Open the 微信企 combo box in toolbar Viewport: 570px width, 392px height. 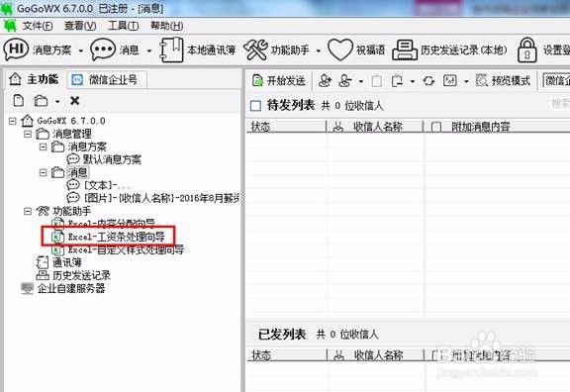556,81
